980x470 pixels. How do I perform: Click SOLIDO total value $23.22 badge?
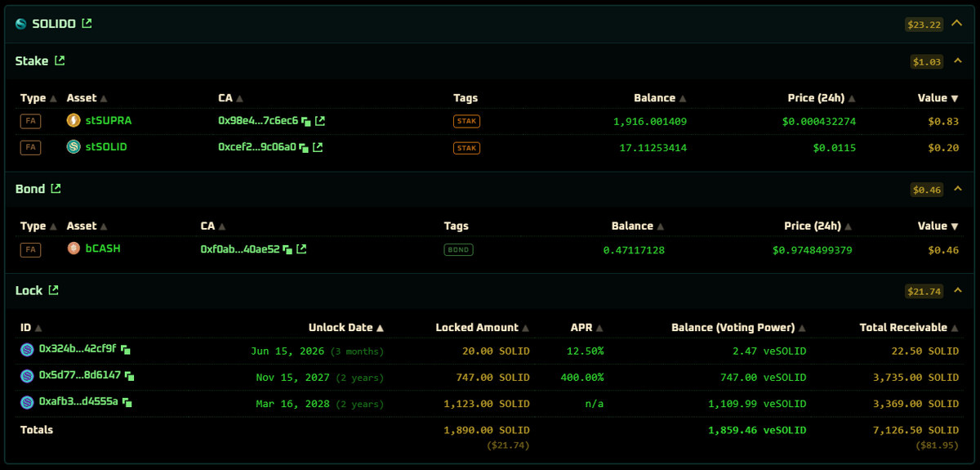[x=924, y=25]
